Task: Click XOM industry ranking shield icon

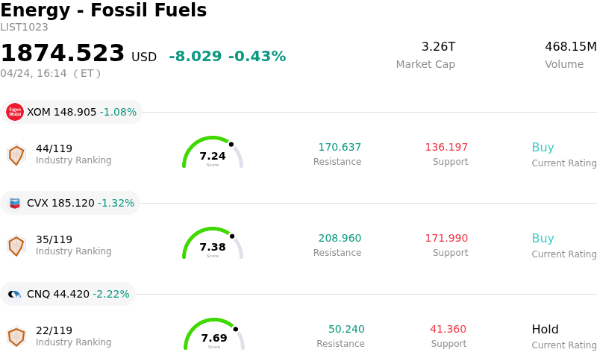Action: [16, 154]
